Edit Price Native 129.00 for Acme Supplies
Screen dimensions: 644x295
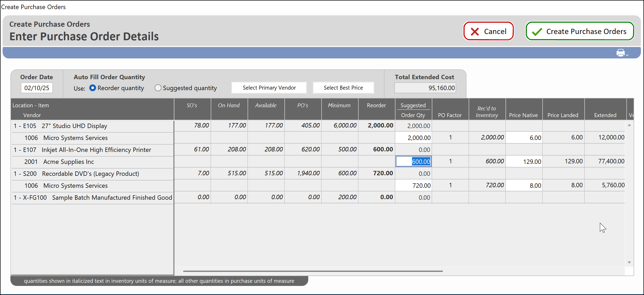(524, 162)
